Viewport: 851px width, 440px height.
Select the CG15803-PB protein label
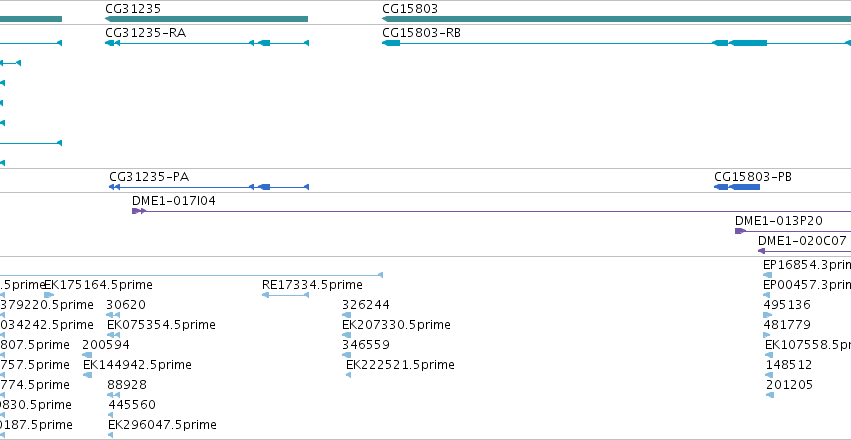tap(753, 177)
